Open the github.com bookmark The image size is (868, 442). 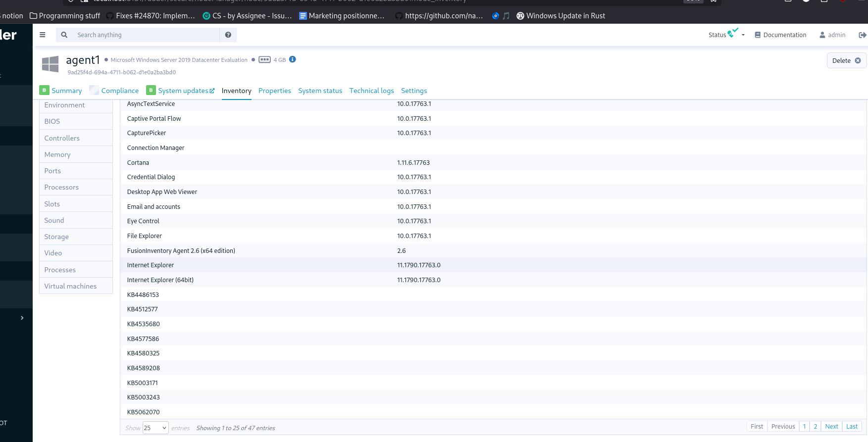[439, 16]
